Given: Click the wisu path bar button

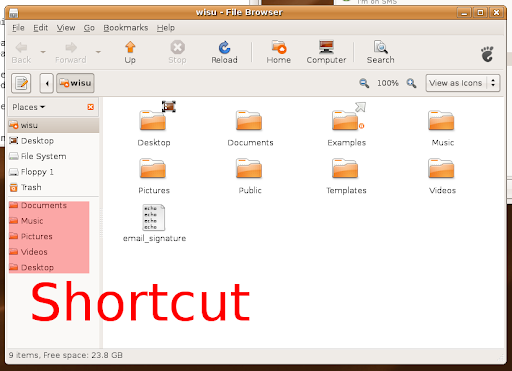Looking at the screenshot, I should [x=75, y=83].
